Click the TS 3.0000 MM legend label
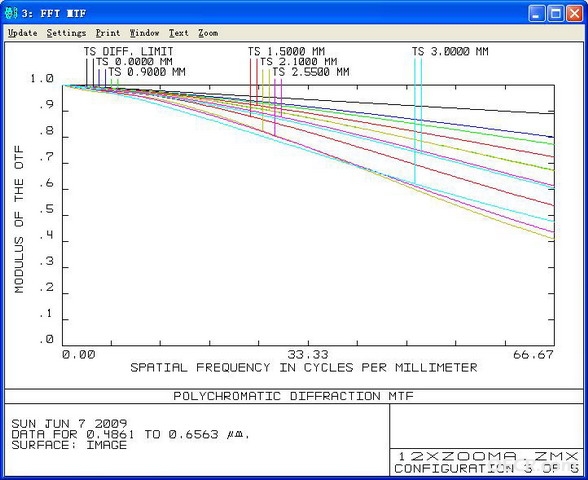 point(450,51)
